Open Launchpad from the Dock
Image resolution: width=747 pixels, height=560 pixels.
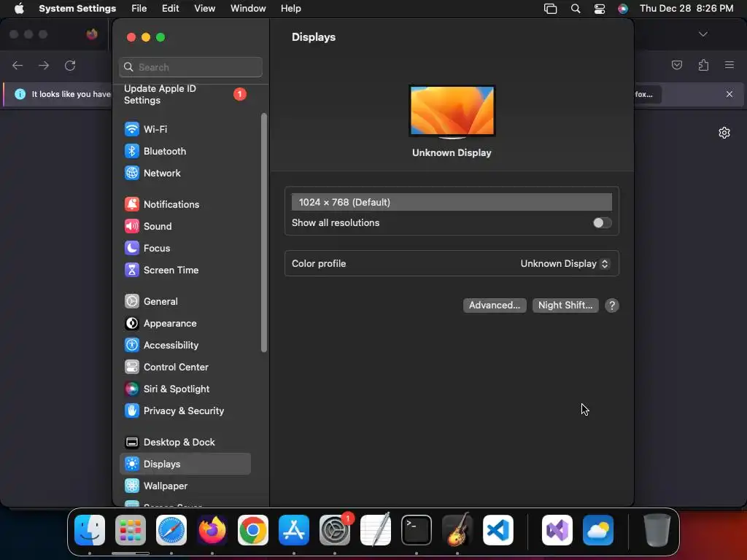pyautogui.click(x=131, y=530)
